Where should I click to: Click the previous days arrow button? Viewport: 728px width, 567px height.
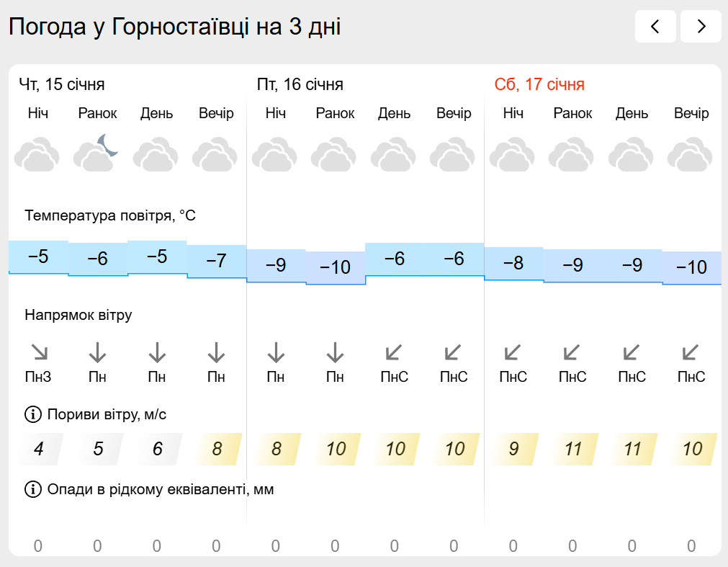tap(655, 27)
